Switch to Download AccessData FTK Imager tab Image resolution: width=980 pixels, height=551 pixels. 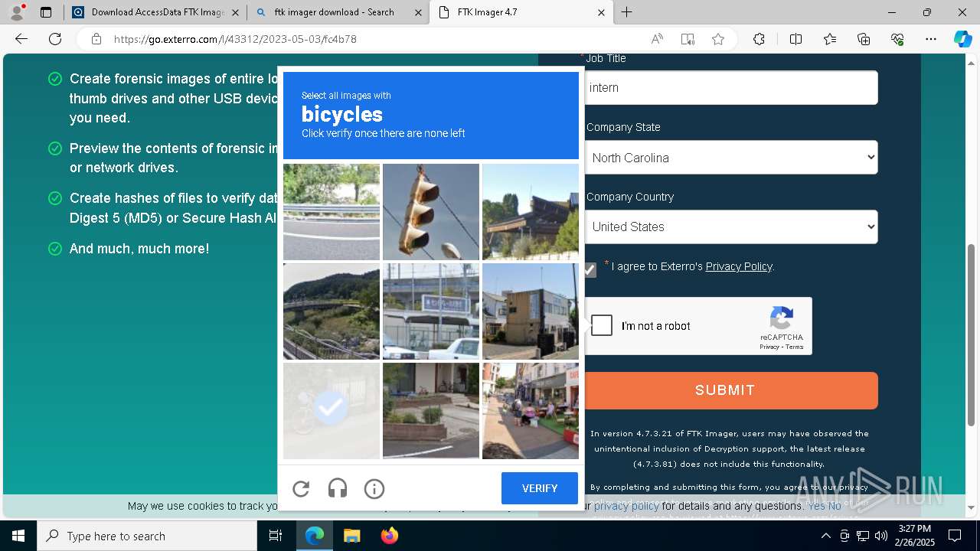point(155,12)
